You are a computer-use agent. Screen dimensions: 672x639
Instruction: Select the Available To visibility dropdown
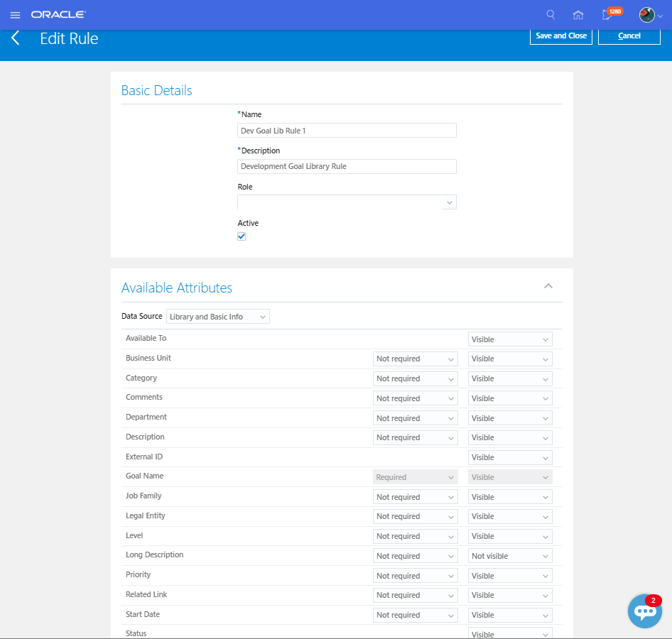pyautogui.click(x=509, y=339)
